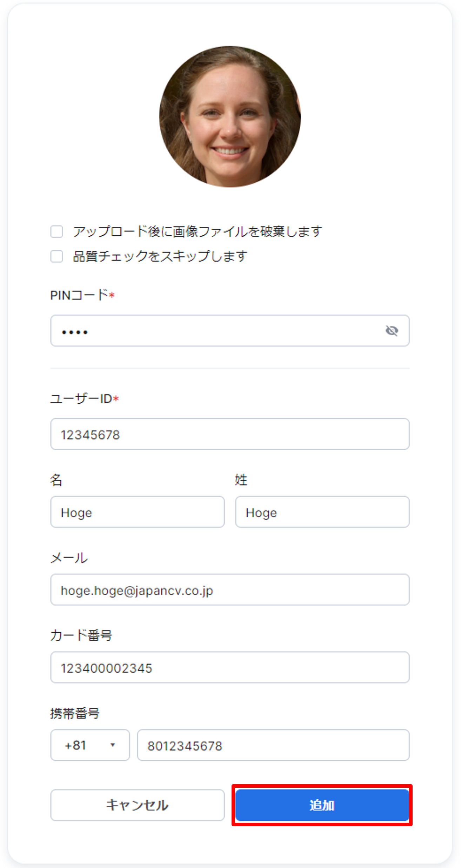This screenshot has height=868, width=461.
Task: Click the red asterisk beside PINコード
Action: click(x=111, y=296)
